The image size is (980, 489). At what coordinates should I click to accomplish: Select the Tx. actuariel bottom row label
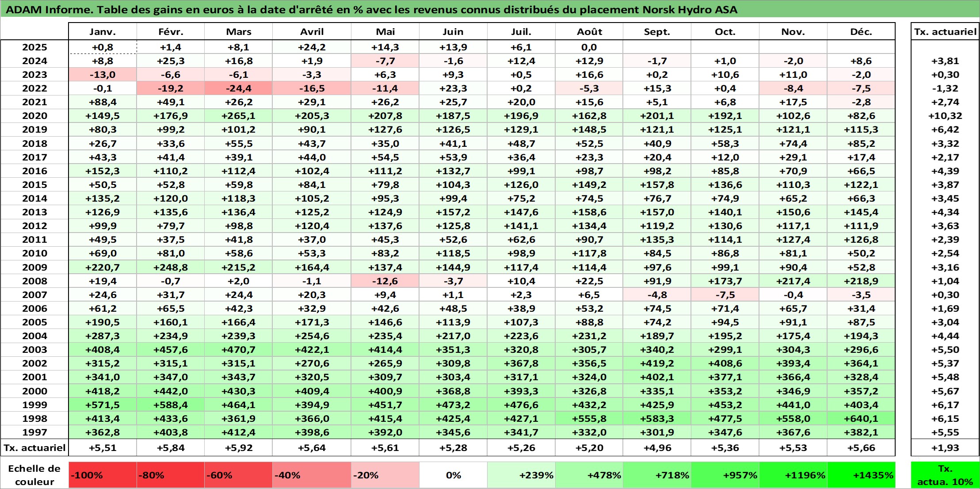pyautogui.click(x=34, y=448)
